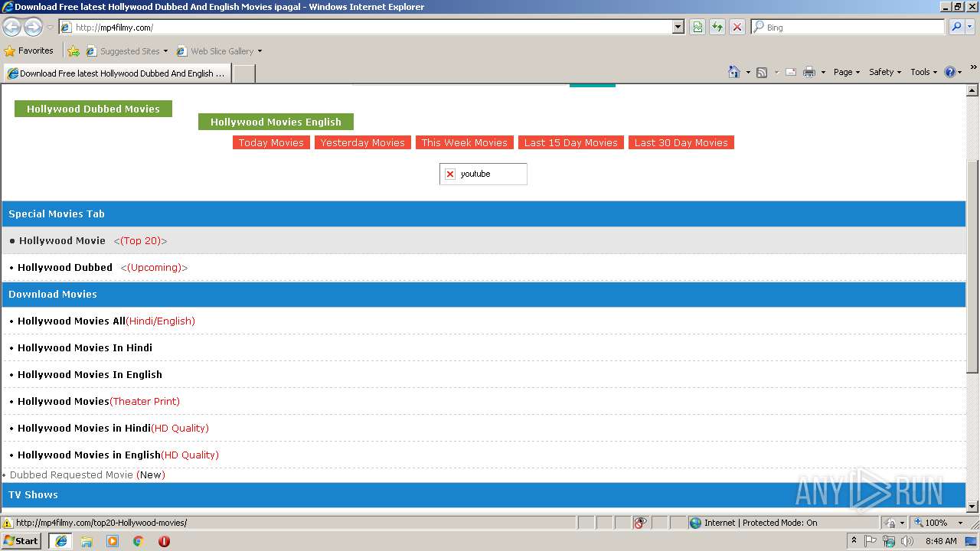Click the browser Back arrow button
Image resolution: width=980 pixels, height=551 pixels.
12,27
